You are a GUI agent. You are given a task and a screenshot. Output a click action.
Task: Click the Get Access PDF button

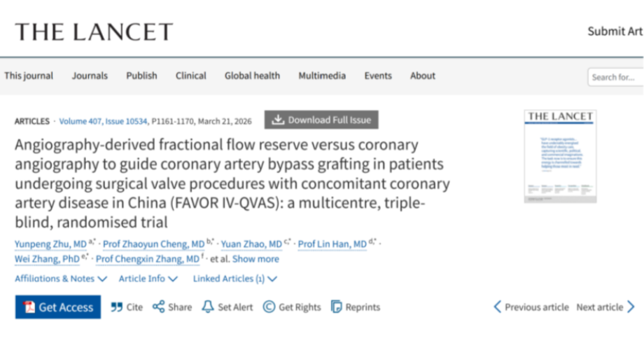[58, 307]
